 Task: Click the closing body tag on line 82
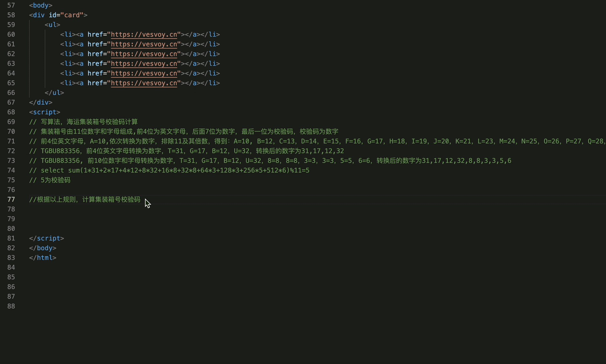pos(43,248)
